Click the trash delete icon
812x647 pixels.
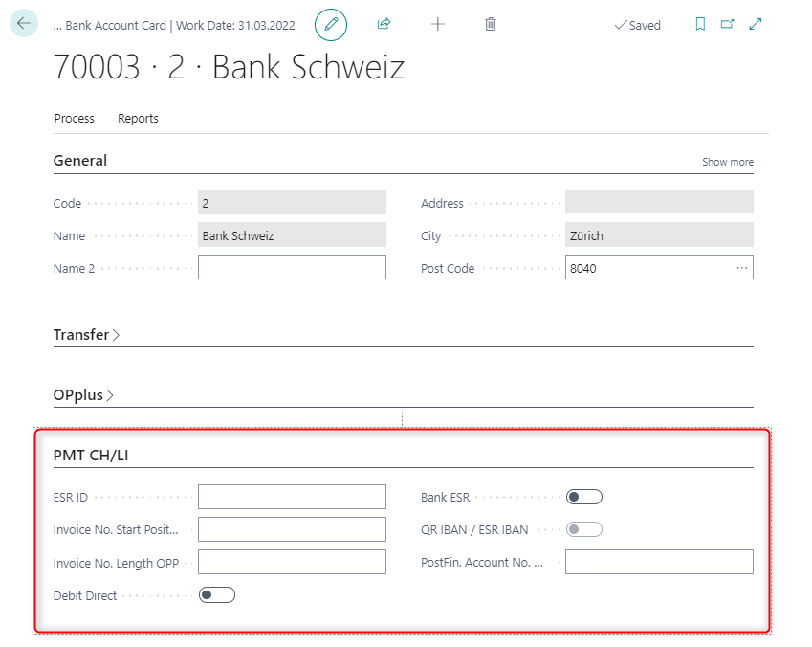491,24
